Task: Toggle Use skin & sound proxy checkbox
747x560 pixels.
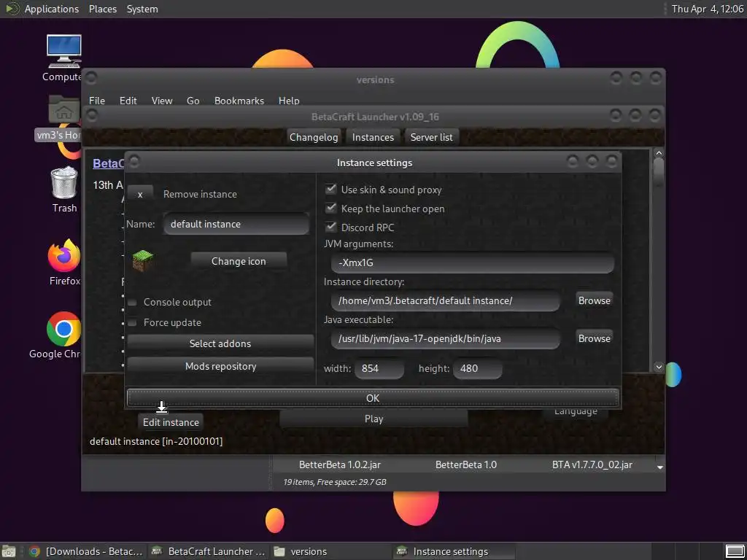Action: coord(330,190)
